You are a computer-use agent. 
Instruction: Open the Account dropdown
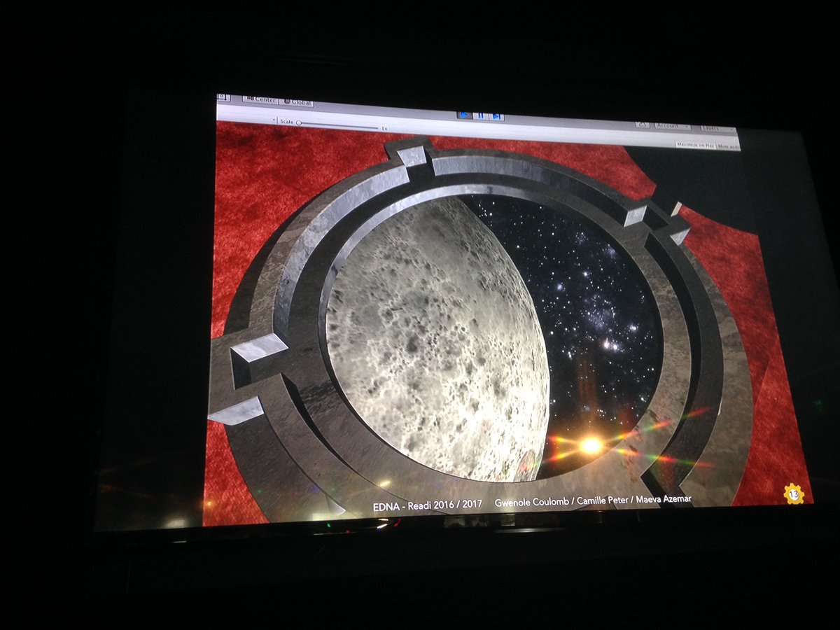coord(673,126)
